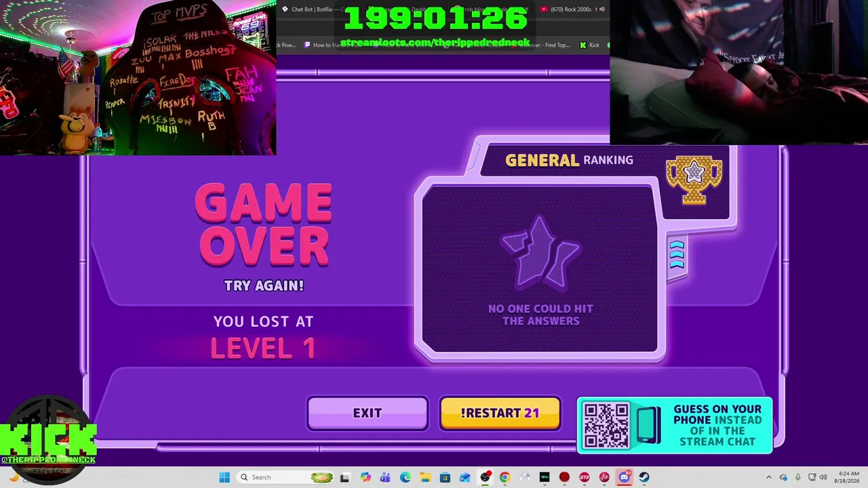The height and width of the screenshot is (488, 868).
Task: Click the TRY AGAIN! text
Action: (264, 285)
